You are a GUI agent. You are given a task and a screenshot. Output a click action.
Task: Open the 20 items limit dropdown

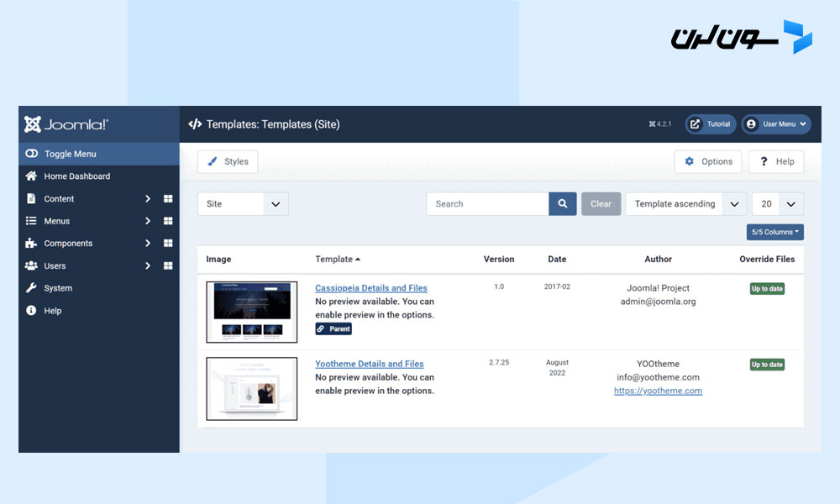coord(778,204)
